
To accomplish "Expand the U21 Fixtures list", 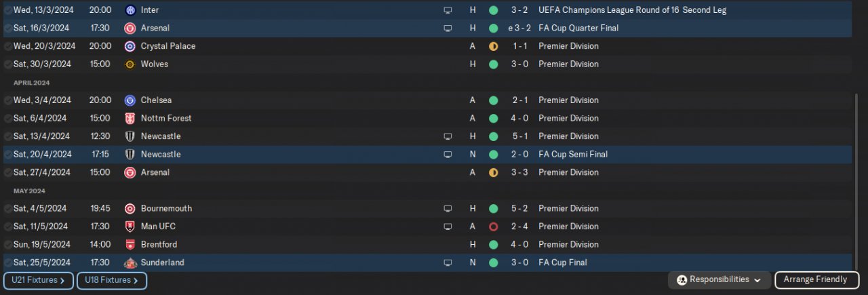I will click(39, 280).
